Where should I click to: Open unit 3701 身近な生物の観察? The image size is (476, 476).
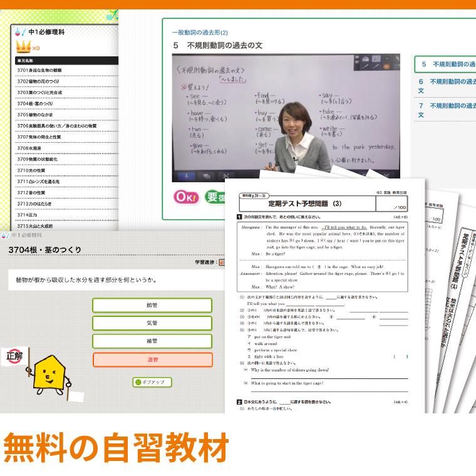coord(39,70)
